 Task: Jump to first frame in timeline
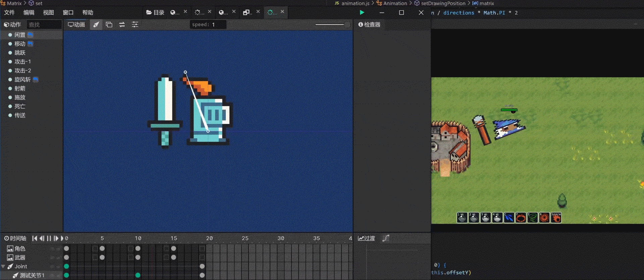35,238
